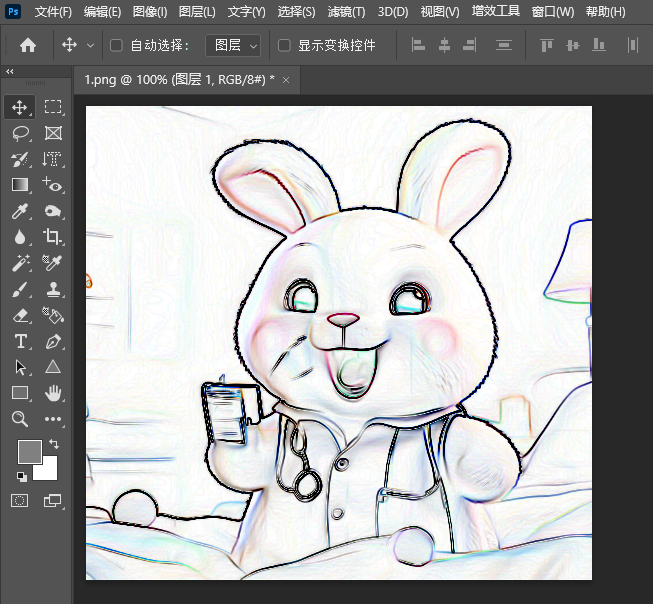This screenshot has height=604, width=653.
Task: Select the Rectangular Marquee tool
Action: click(x=53, y=107)
